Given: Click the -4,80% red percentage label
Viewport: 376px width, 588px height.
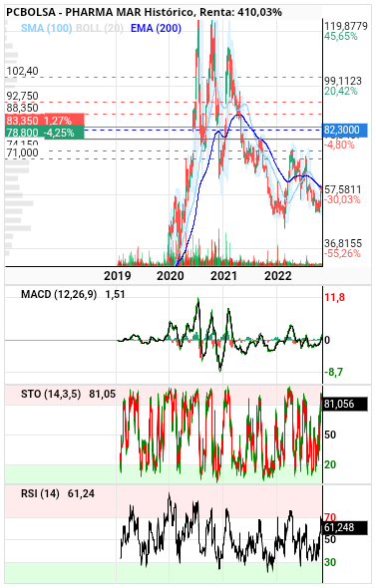Looking at the screenshot, I should (340, 145).
